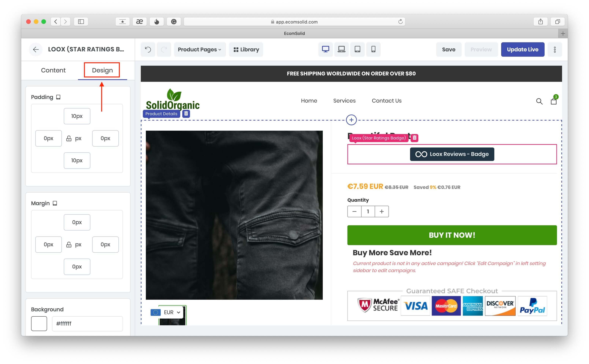The width and height of the screenshot is (589, 364).
Task: Switch to laptop preview device
Action: pos(341,49)
